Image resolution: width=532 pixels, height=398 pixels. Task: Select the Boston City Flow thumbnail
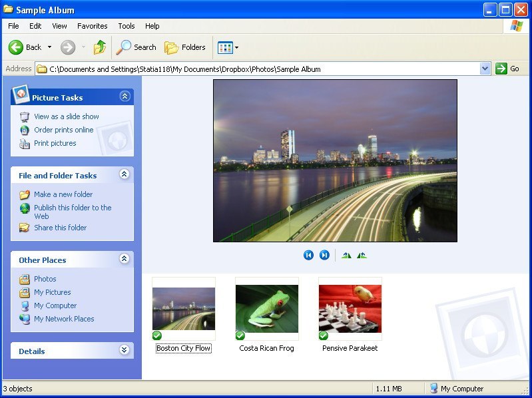[x=184, y=309]
